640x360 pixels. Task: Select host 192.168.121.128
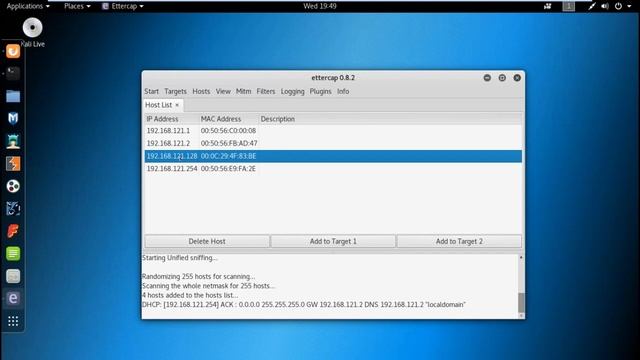click(x=333, y=156)
